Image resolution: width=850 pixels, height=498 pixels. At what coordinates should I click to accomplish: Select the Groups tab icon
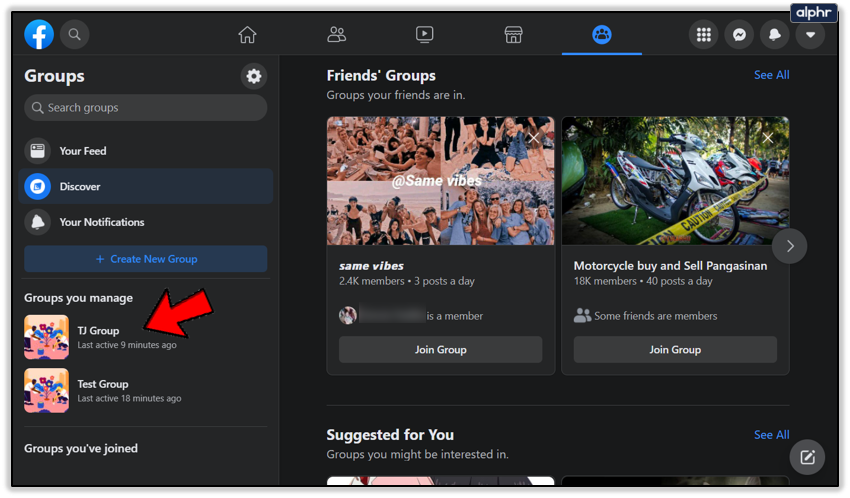coord(602,35)
